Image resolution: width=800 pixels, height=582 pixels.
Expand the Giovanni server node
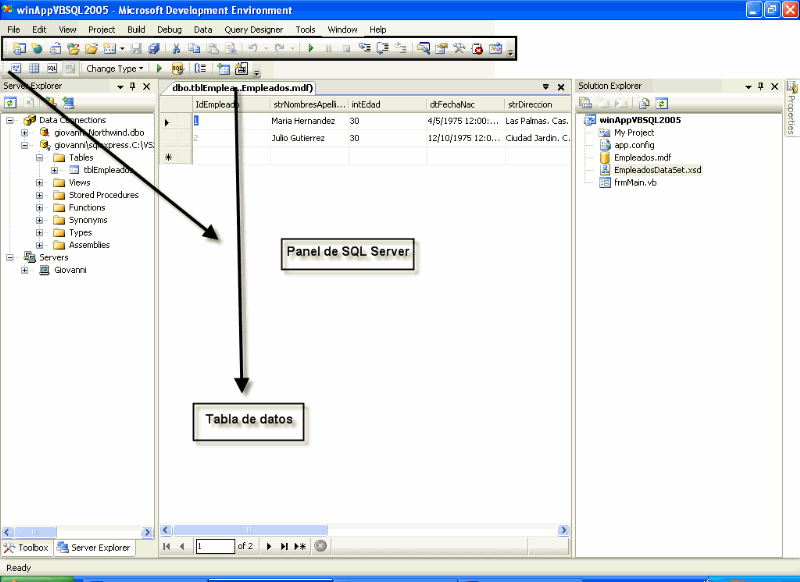click(x=24, y=270)
